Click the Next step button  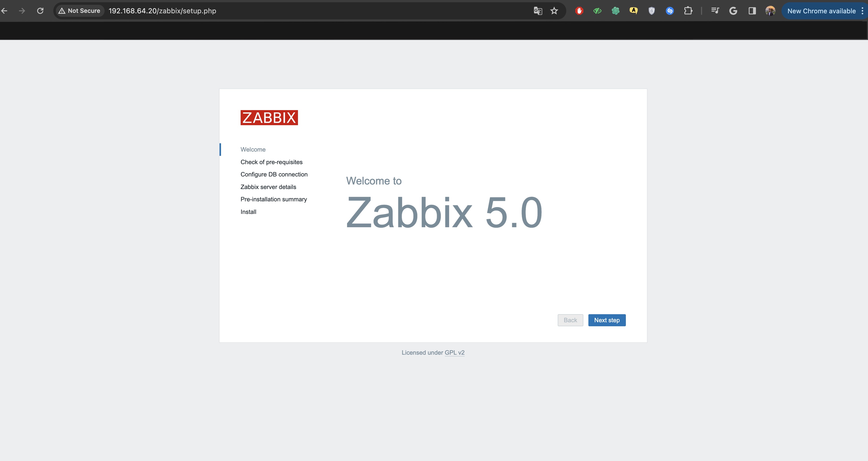coord(607,320)
